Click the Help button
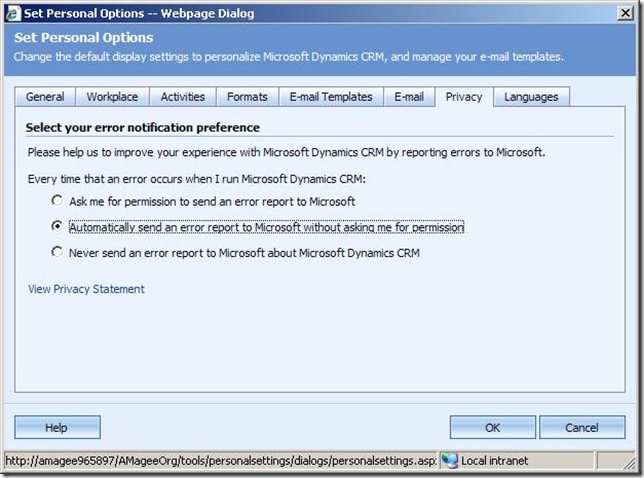Image resolution: width=644 pixels, height=478 pixels. tap(57, 427)
